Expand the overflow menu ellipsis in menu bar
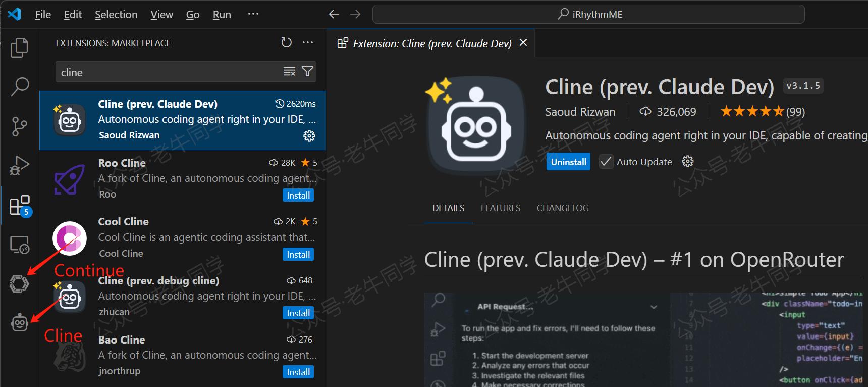This screenshot has width=868, height=387. [x=253, y=14]
